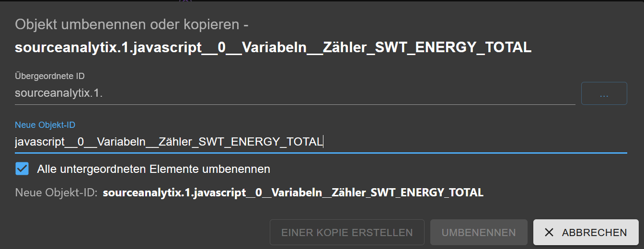Click the 'sourceanalytix.1.' text in the parent ID field

click(x=59, y=93)
